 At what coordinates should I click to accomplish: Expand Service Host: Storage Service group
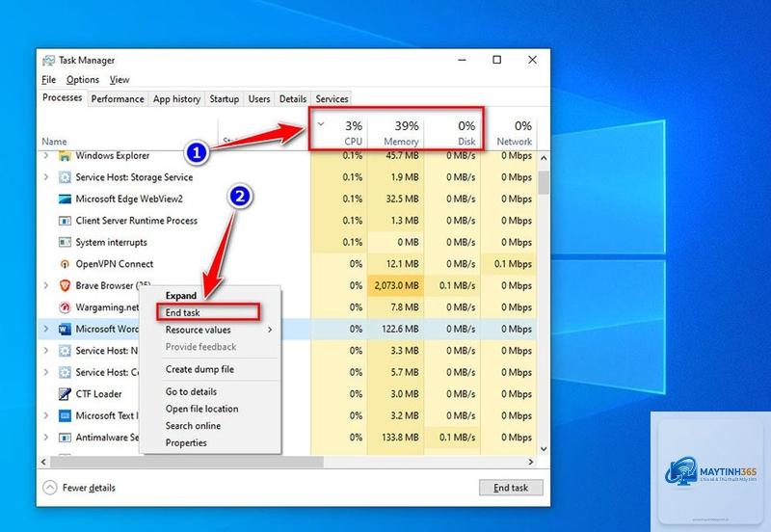46,177
